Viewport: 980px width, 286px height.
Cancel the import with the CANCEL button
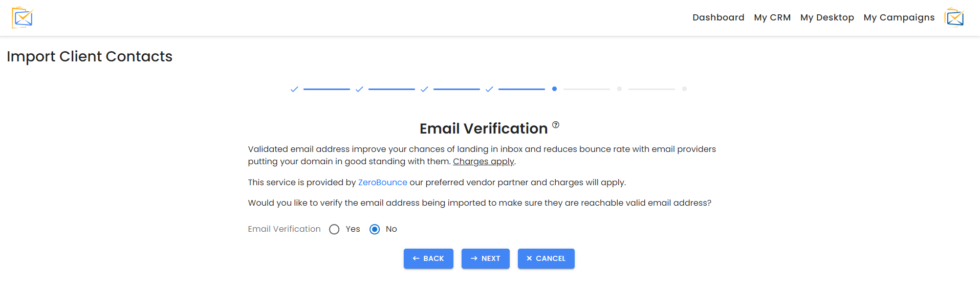pos(546,258)
